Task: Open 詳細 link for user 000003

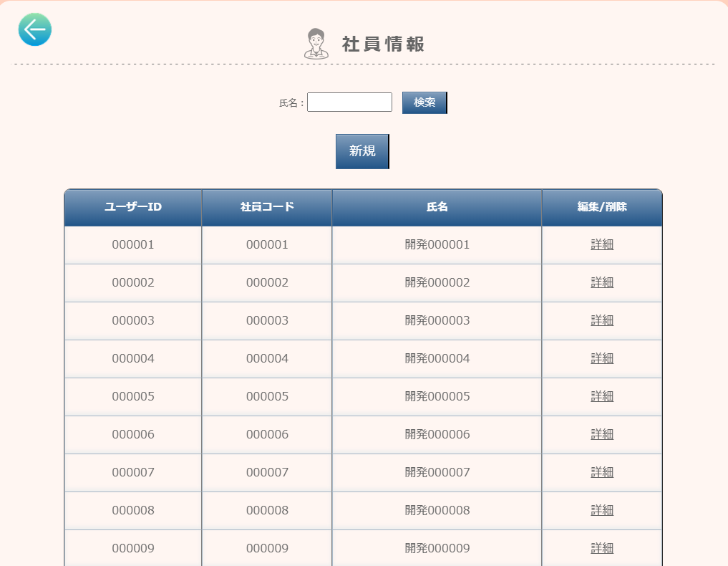Action: 602,320
